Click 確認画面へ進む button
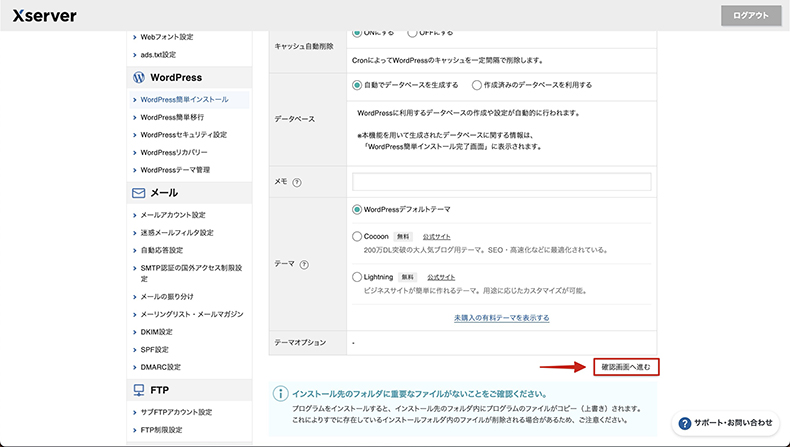This screenshot has width=790, height=447. [626, 367]
